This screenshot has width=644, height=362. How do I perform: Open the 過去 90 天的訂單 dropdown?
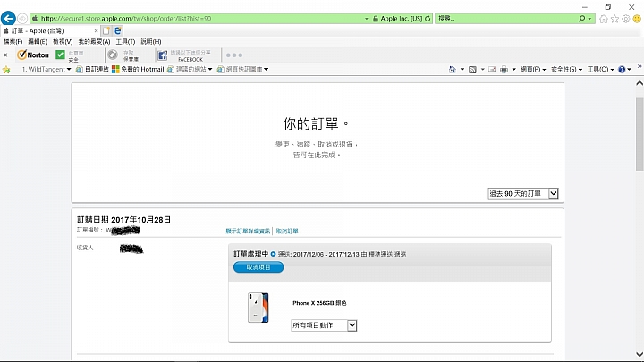pos(523,194)
